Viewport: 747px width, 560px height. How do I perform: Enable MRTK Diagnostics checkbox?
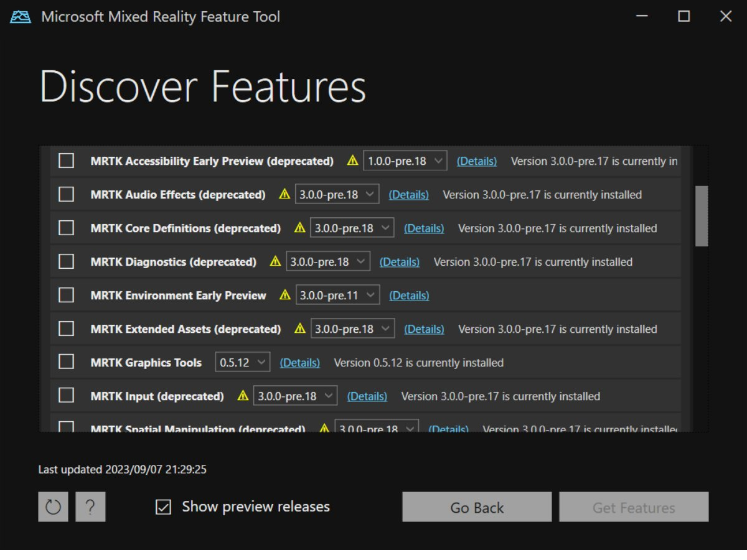[x=66, y=261]
